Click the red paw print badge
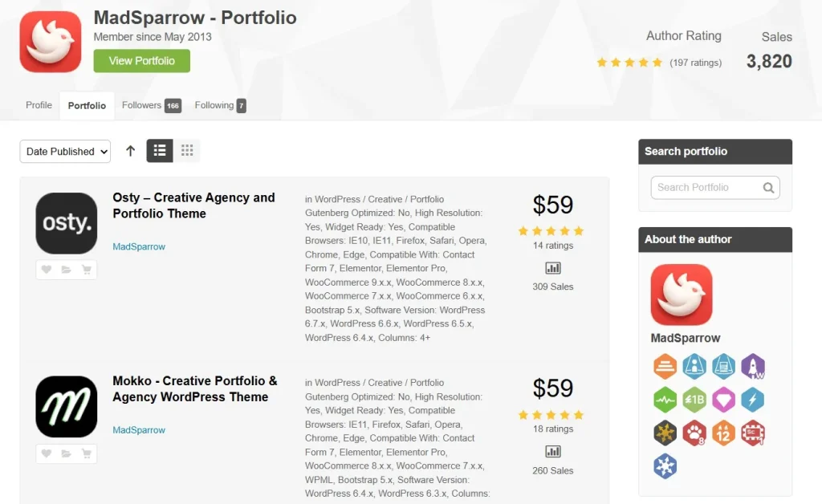Screen dimensions: 822x504 (694, 433)
